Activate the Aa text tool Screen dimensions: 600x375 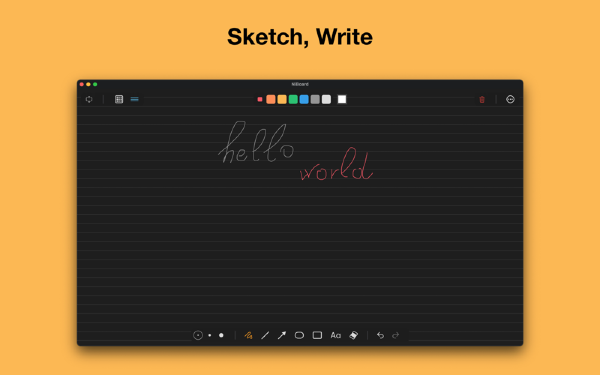click(x=336, y=335)
